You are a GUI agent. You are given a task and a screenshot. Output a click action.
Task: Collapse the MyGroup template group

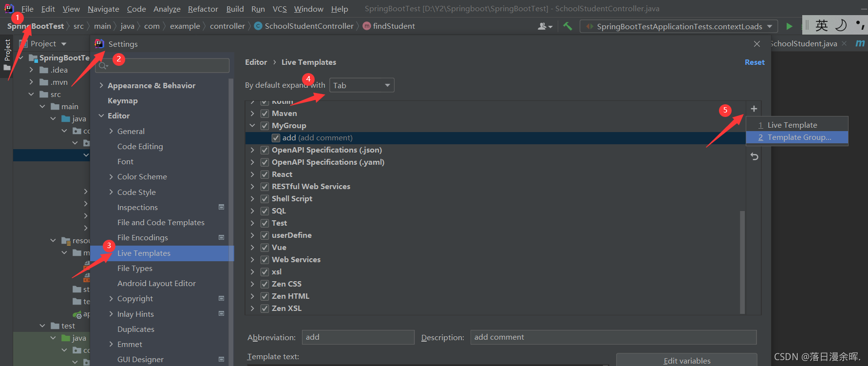pos(252,126)
